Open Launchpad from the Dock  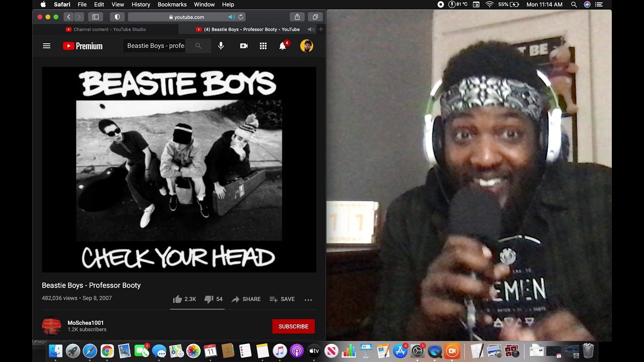[72, 351]
